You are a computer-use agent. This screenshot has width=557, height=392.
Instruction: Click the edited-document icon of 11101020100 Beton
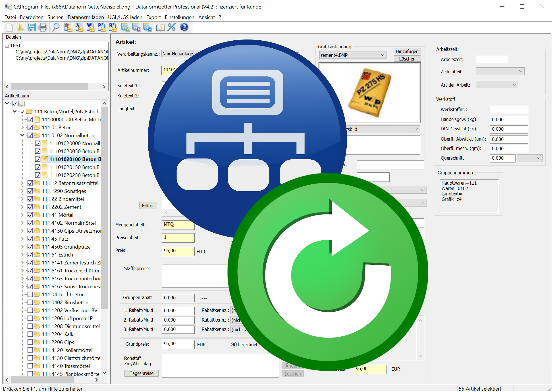(x=45, y=159)
